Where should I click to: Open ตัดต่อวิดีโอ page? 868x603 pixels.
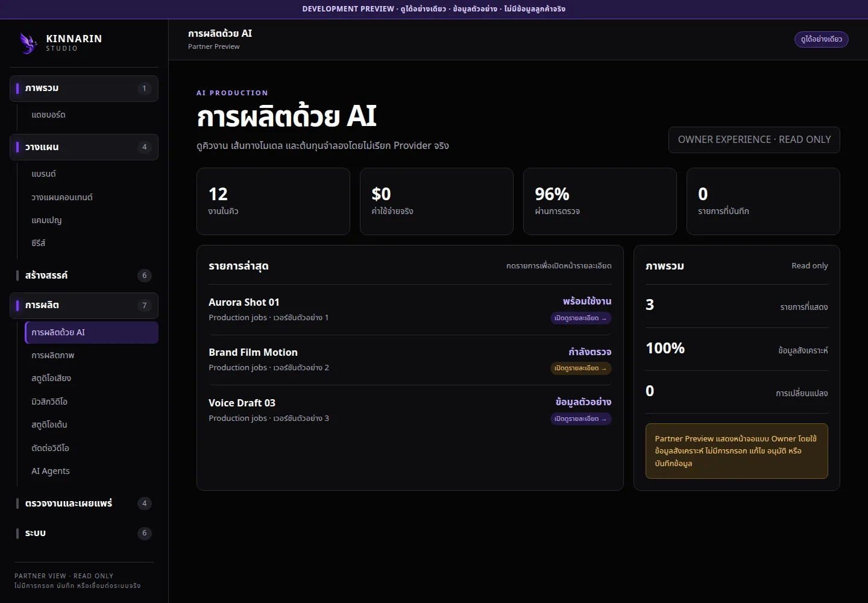point(91,448)
